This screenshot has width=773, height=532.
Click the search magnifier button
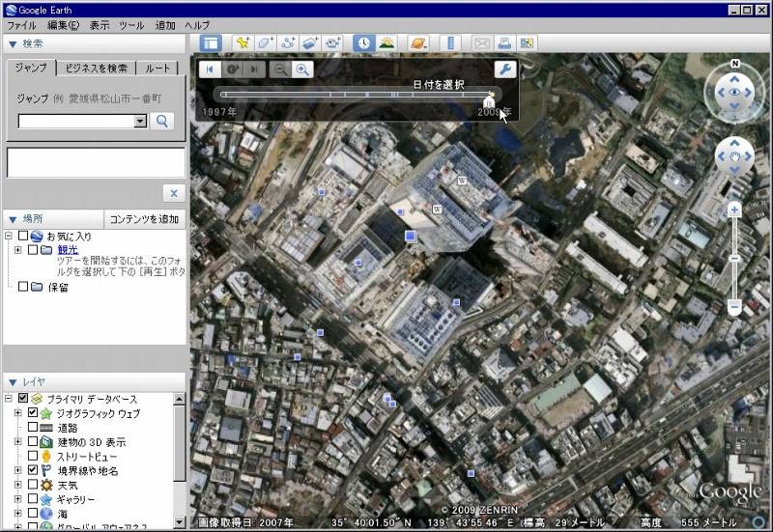[161, 122]
